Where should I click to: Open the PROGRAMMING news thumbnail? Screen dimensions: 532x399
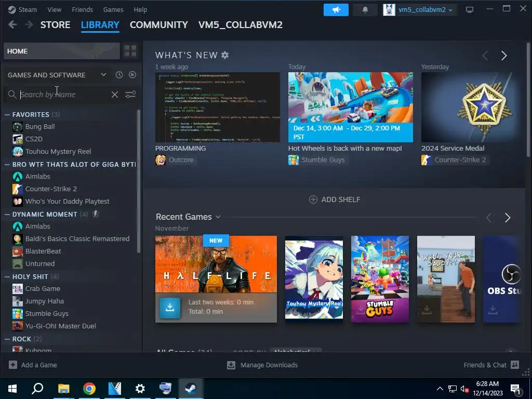click(218, 107)
